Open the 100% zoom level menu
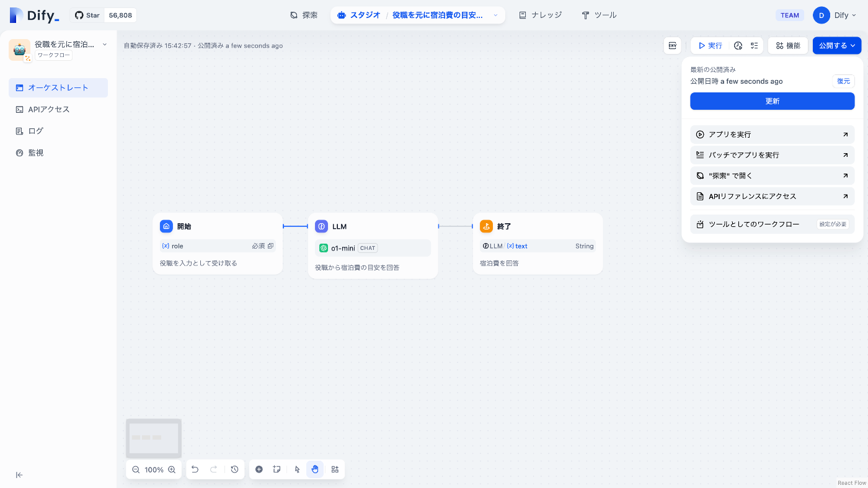 click(x=154, y=470)
